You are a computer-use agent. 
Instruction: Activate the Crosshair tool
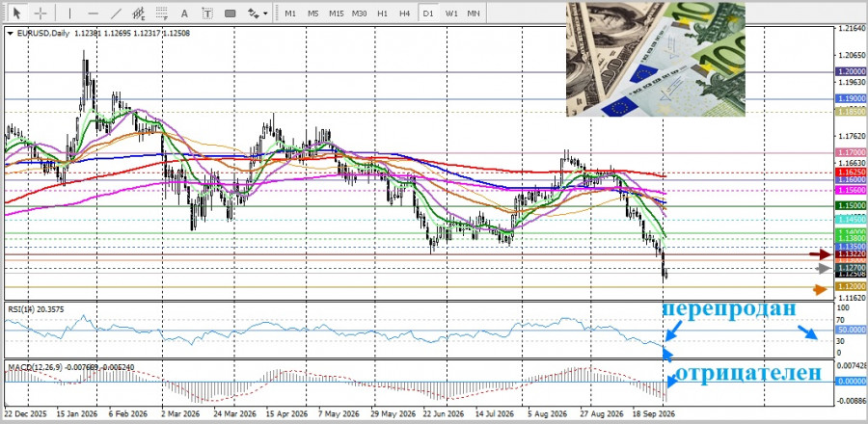pos(41,13)
